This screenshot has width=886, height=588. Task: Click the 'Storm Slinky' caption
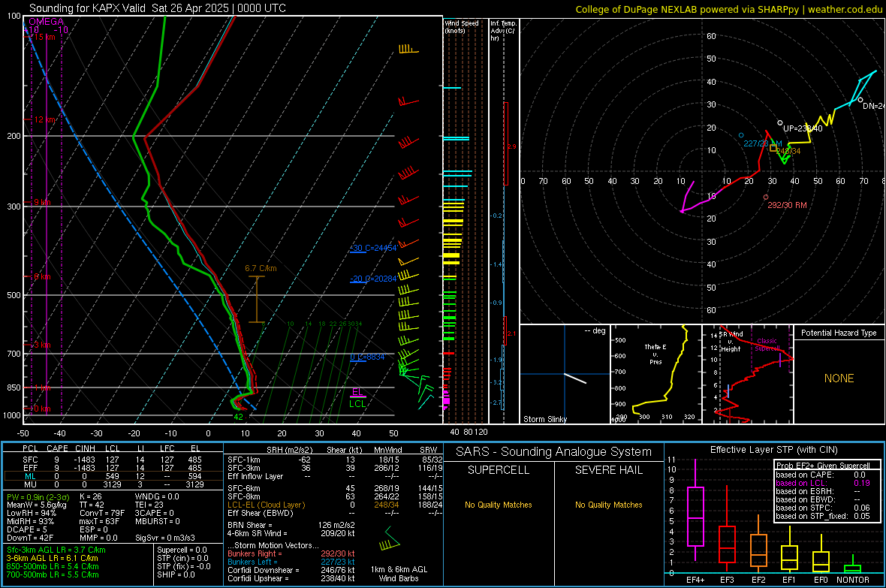pyautogui.click(x=544, y=419)
